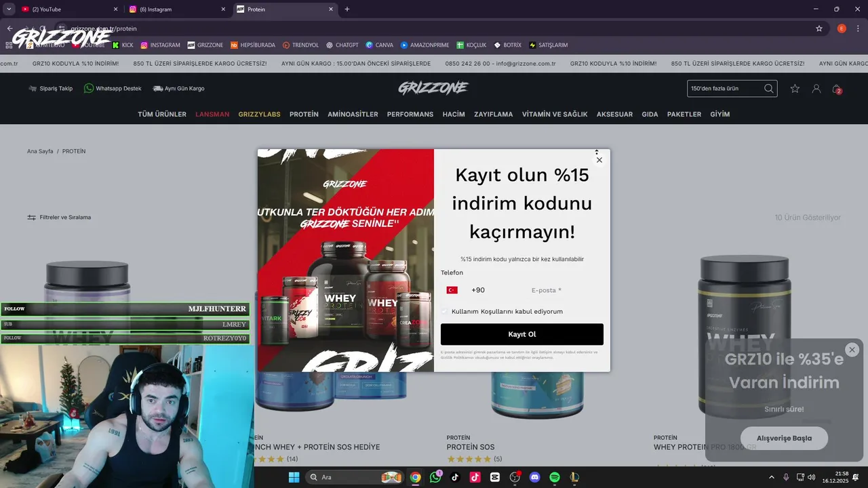This screenshot has height=488, width=868.
Task: Open the BOTRİX bookmark
Action: pos(507,45)
